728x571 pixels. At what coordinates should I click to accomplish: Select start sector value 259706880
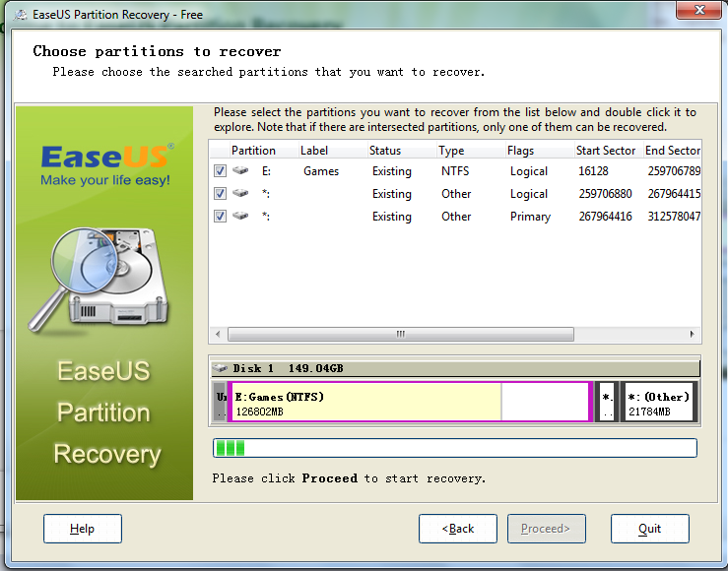coord(605,193)
